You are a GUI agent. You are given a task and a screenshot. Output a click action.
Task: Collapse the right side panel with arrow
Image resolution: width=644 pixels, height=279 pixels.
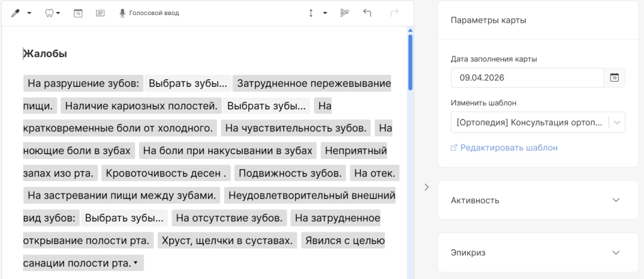click(426, 187)
